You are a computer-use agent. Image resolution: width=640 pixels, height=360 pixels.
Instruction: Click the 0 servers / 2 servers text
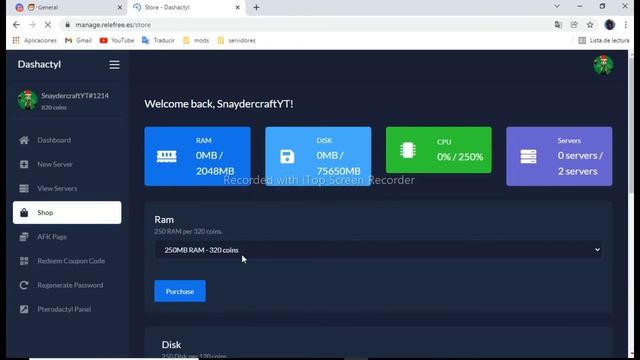coord(580,163)
